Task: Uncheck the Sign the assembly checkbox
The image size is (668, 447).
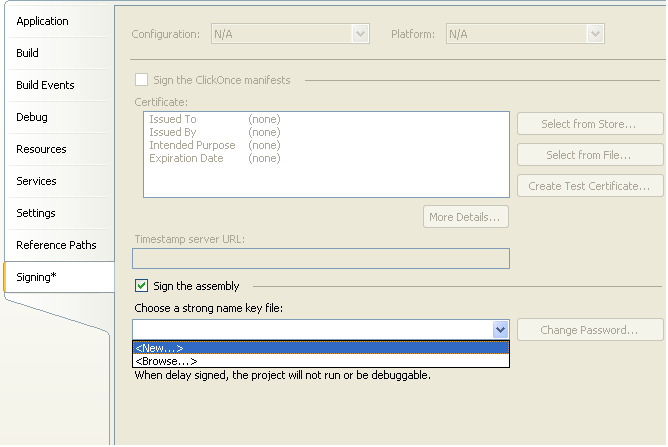Action: tap(142, 286)
